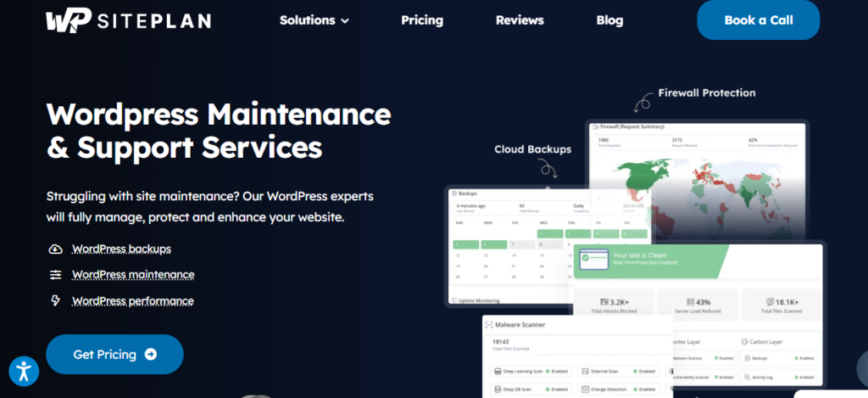Click the sliders icon beside WordPress maintenance
868x398 pixels.
tap(55, 275)
